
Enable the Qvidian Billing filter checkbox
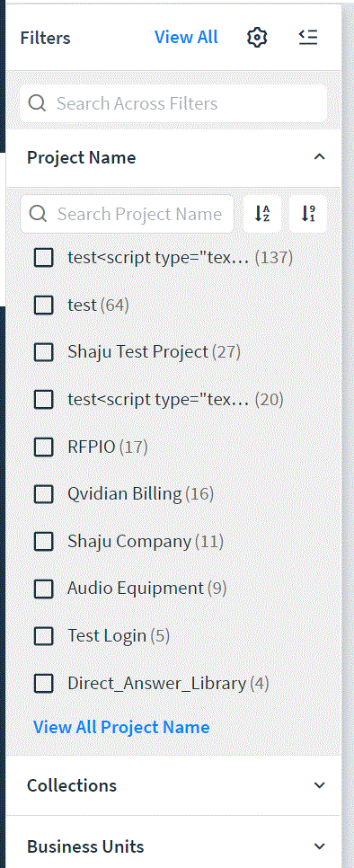[44, 494]
